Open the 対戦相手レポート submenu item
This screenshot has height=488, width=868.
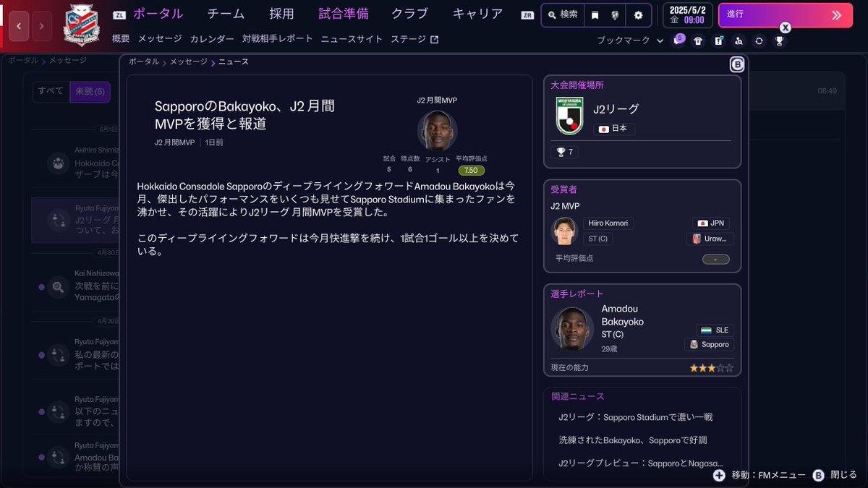pos(277,39)
